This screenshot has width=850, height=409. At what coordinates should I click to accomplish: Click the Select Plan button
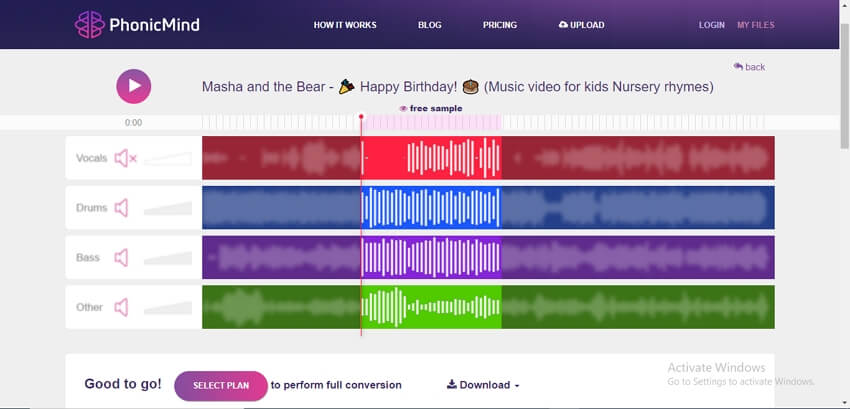pos(221,386)
